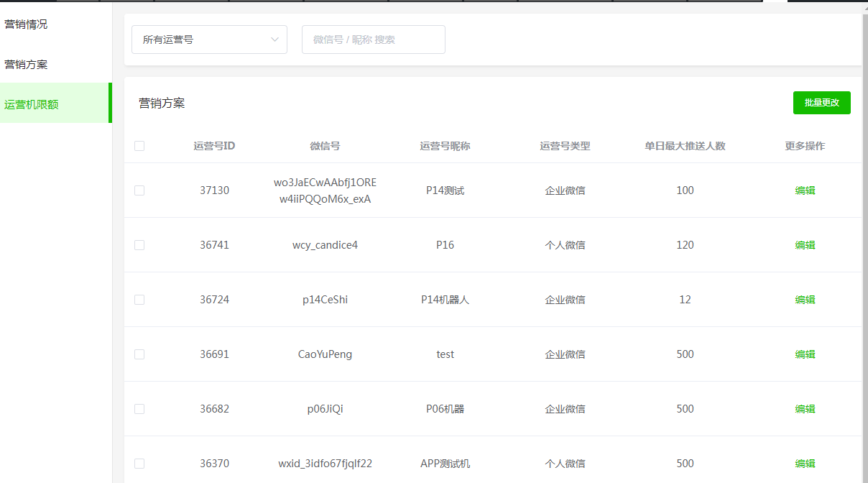Click the dropdown chevron arrow icon
The height and width of the screenshot is (483, 868).
pos(274,40)
